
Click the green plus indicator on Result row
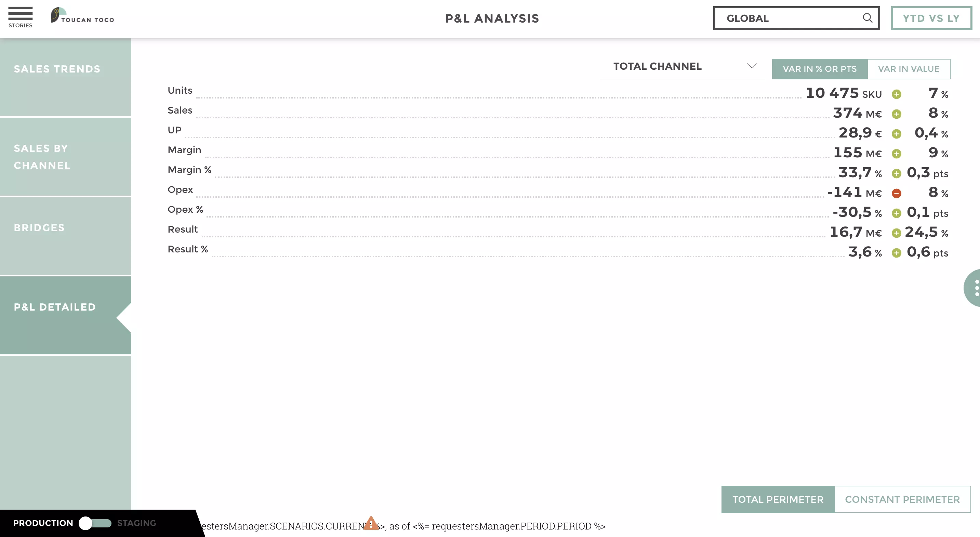pyautogui.click(x=896, y=233)
